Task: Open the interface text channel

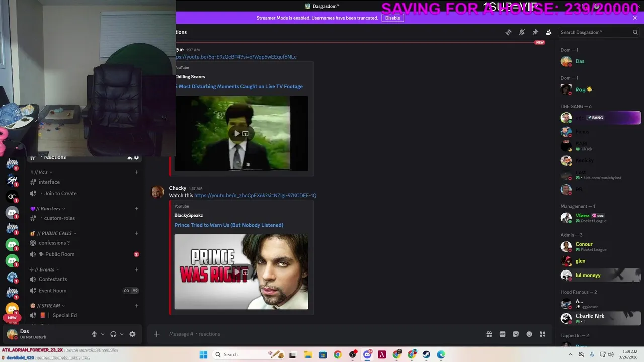Action: pyautogui.click(x=84, y=182)
